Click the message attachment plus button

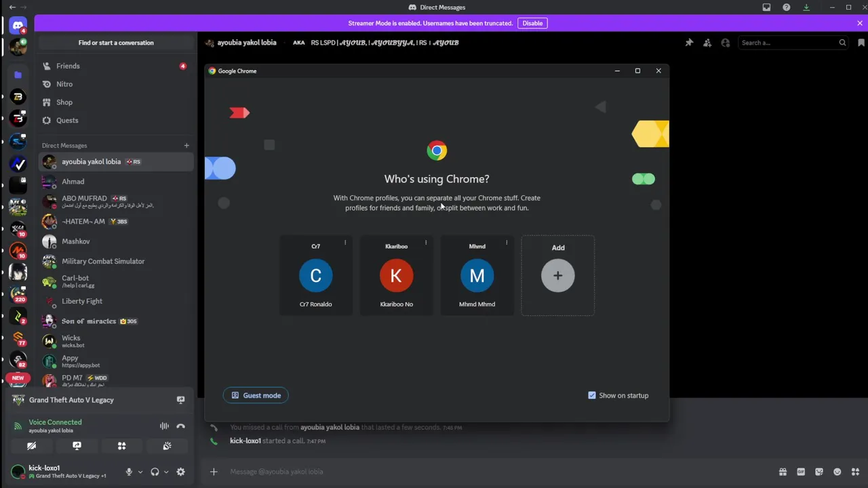click(x=214, y=472)
